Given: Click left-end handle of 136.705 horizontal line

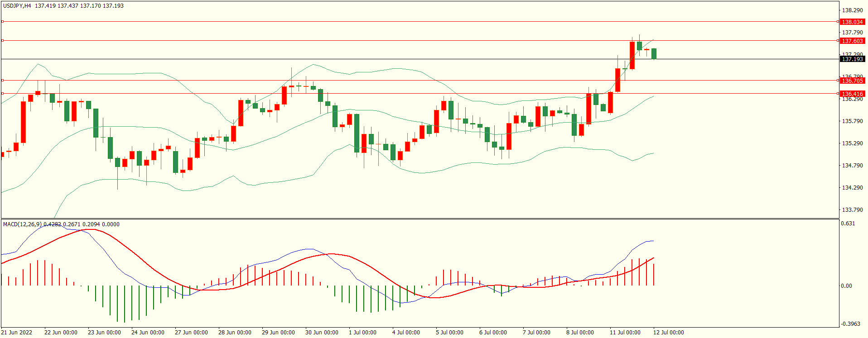Looking at the screenshot, I should pyautogui.click(x=2, y=80).
